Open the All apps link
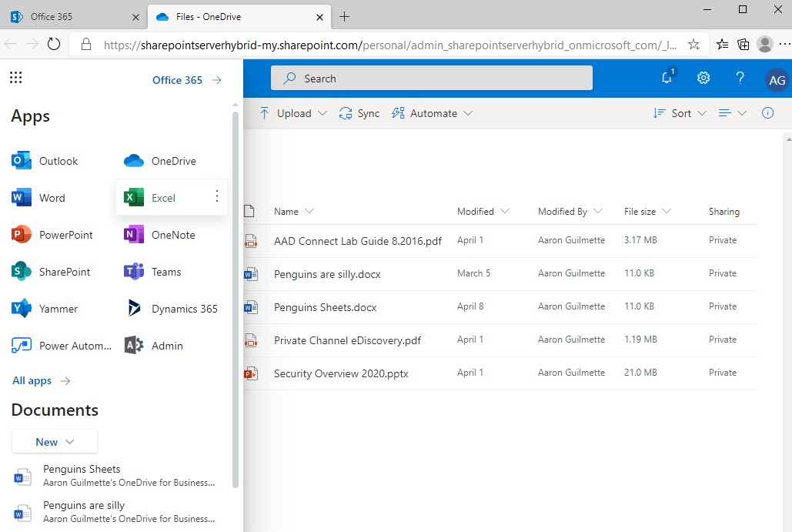Screen dimensions: 792x532 click(41, 380)
